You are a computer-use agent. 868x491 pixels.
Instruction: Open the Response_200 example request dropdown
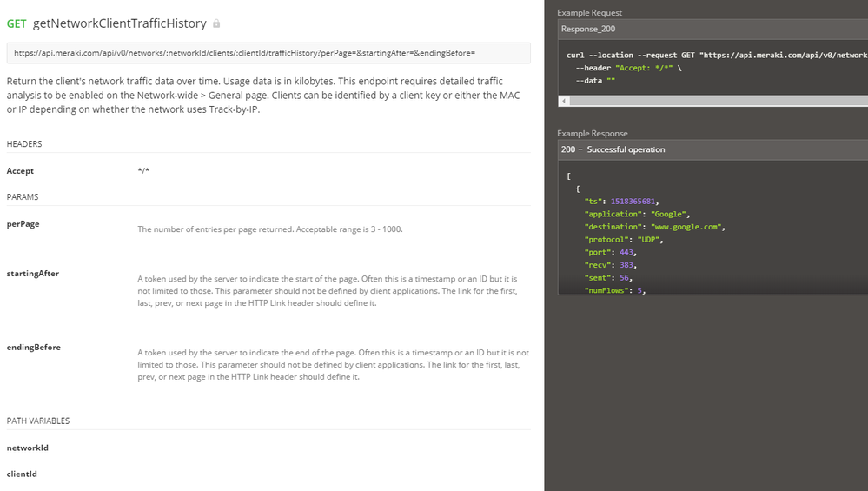(713, 29)
